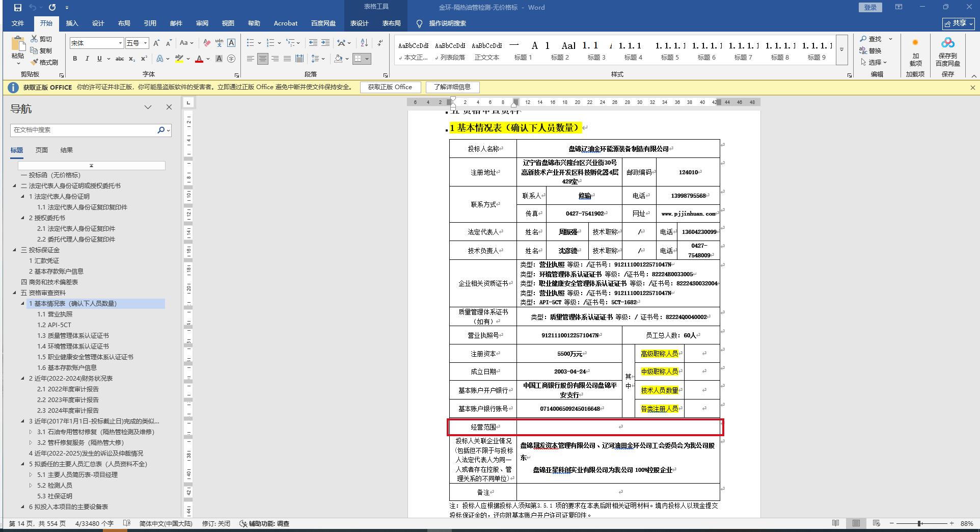Click the save icon in quick access toolbar
This screenshot has width=980, height=532.
[x=17, y=8]
